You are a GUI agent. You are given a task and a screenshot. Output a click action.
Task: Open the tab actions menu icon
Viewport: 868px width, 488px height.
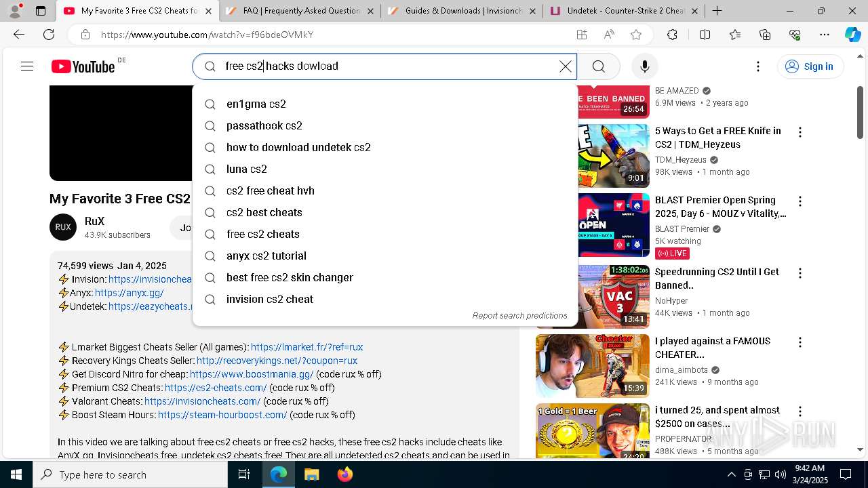[x=41, y=11]
